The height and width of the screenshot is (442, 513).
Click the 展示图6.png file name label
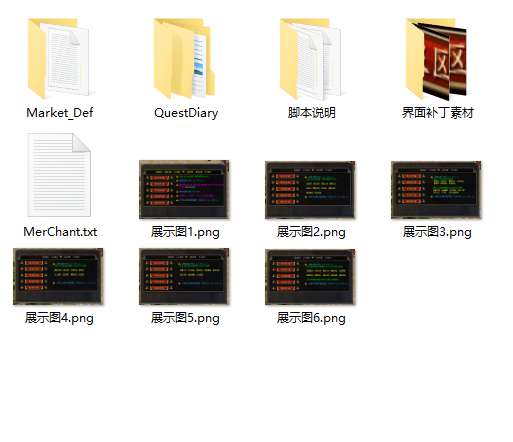point(311,318)
